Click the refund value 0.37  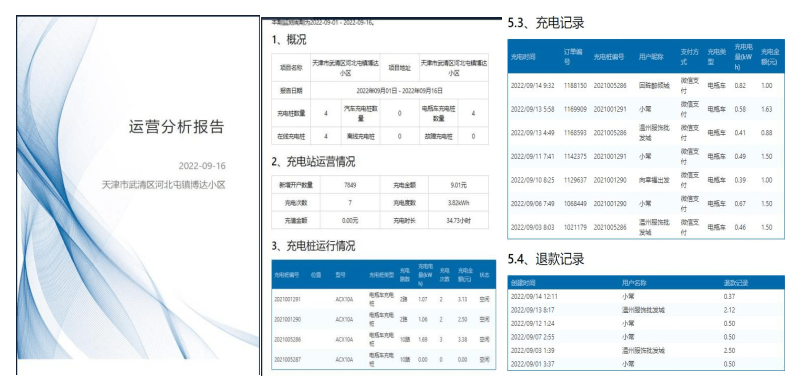[x=729, y=296]
